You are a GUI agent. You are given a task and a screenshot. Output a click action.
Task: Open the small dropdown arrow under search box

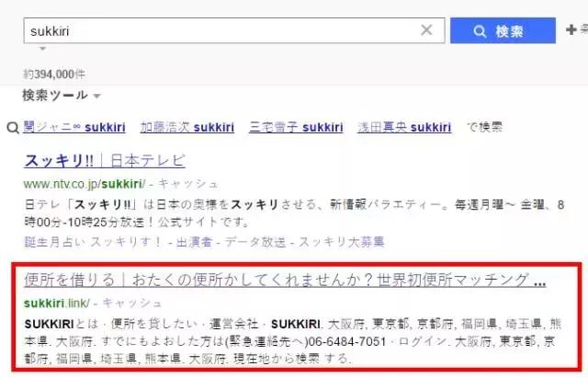coord(43,49)
